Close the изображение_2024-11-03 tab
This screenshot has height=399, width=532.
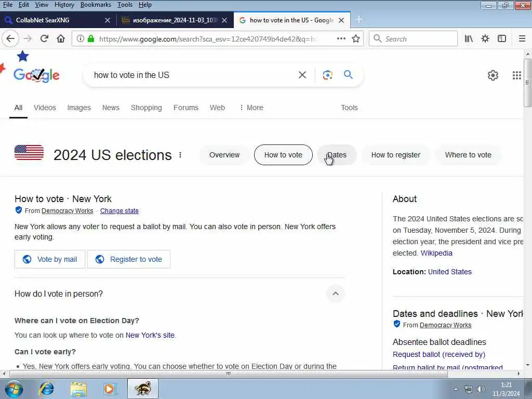point(224,20)
